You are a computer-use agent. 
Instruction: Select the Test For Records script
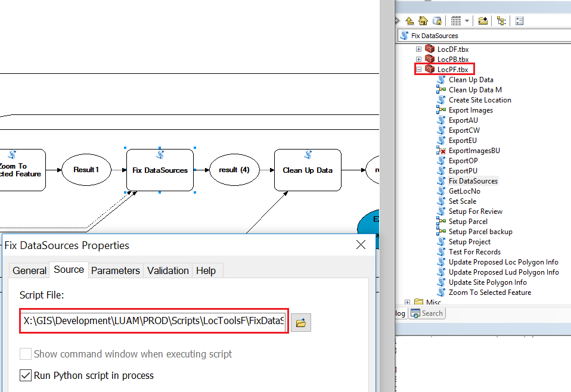pyautogui.click(x=474, y=252)
